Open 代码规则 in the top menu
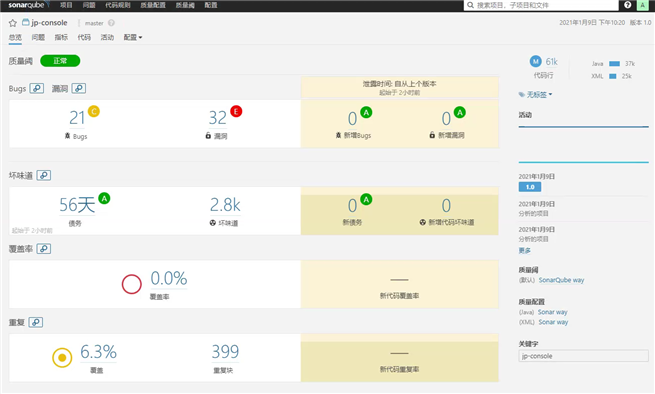 118,5
